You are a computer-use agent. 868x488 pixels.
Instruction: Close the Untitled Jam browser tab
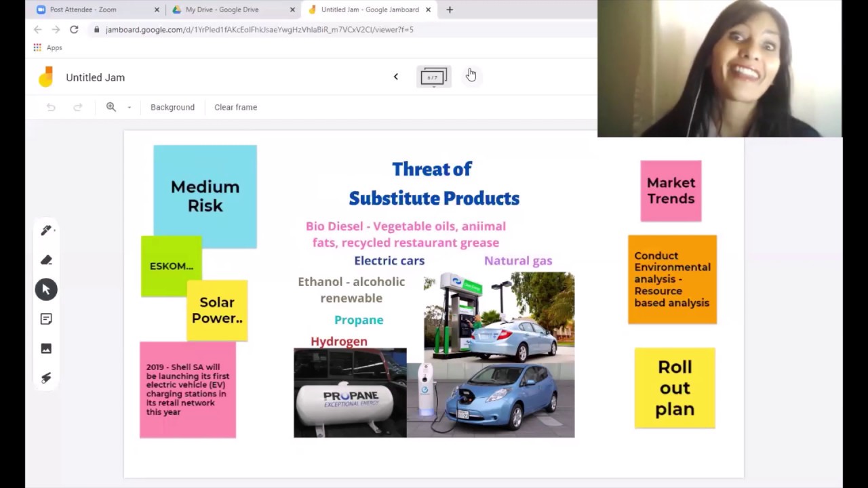428,9
